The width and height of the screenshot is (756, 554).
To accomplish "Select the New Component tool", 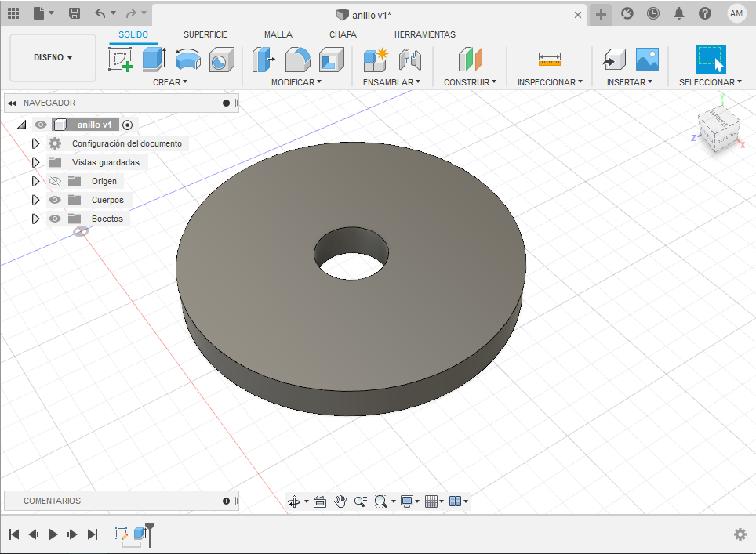I will [x=376, y=60].
